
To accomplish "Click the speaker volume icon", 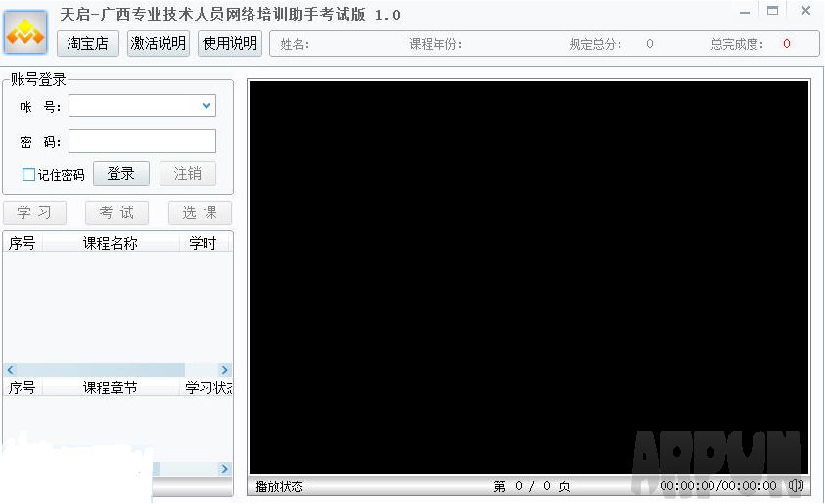I will pos(796,485).
